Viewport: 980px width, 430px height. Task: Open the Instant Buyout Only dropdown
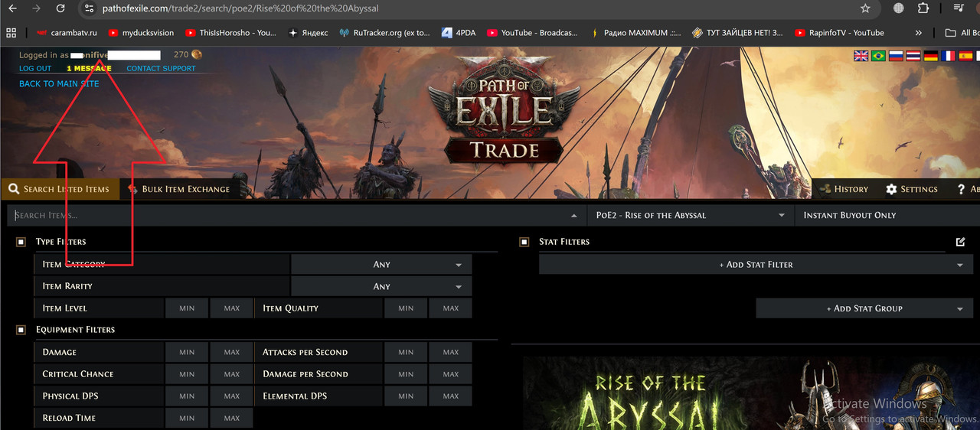click(887, 215)
